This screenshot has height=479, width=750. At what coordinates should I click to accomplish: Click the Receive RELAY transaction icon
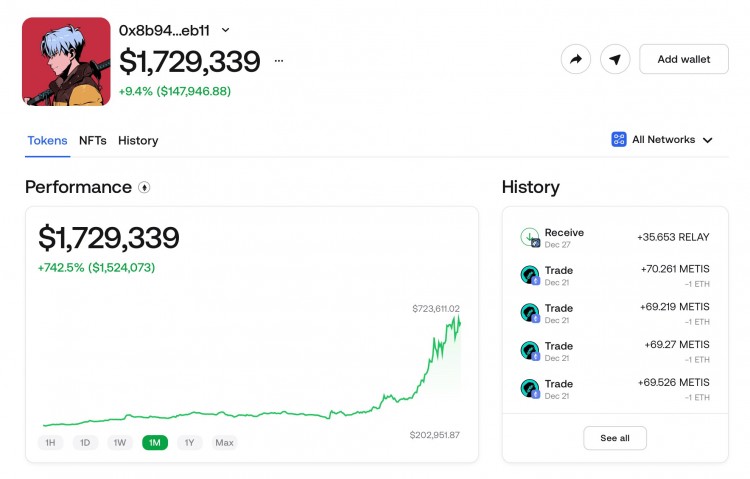tap(530, 237)
